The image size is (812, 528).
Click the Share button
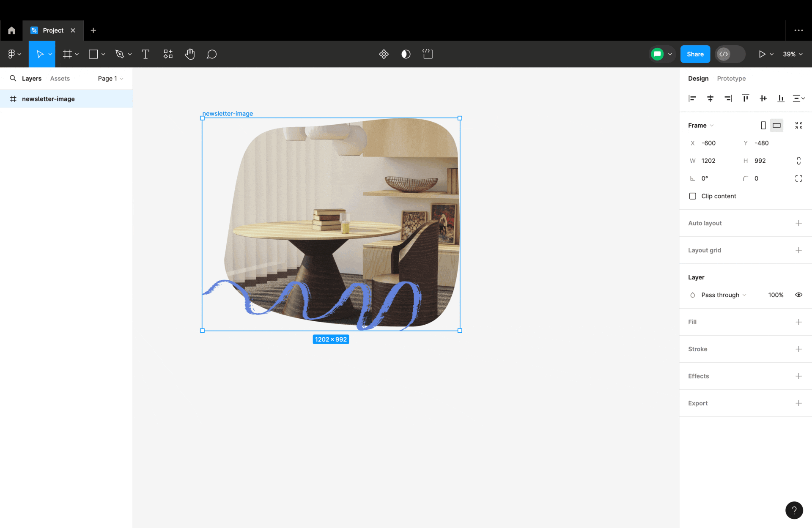(x=695, y=54)
